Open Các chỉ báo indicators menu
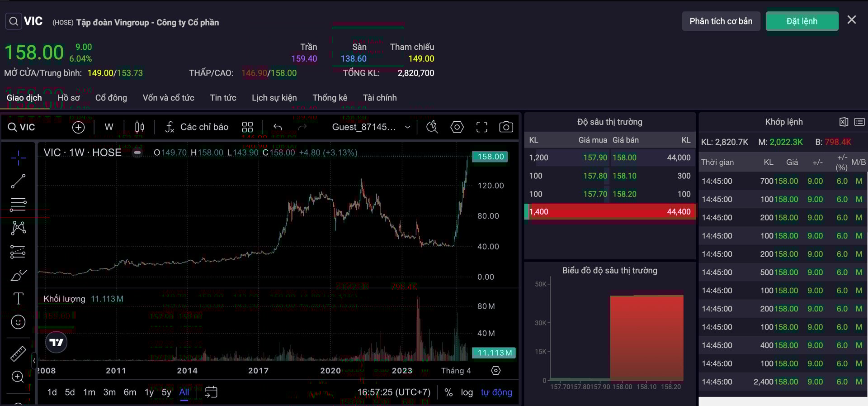The height and width of the screenshot is (406, 868). click(x=197, y=127)
